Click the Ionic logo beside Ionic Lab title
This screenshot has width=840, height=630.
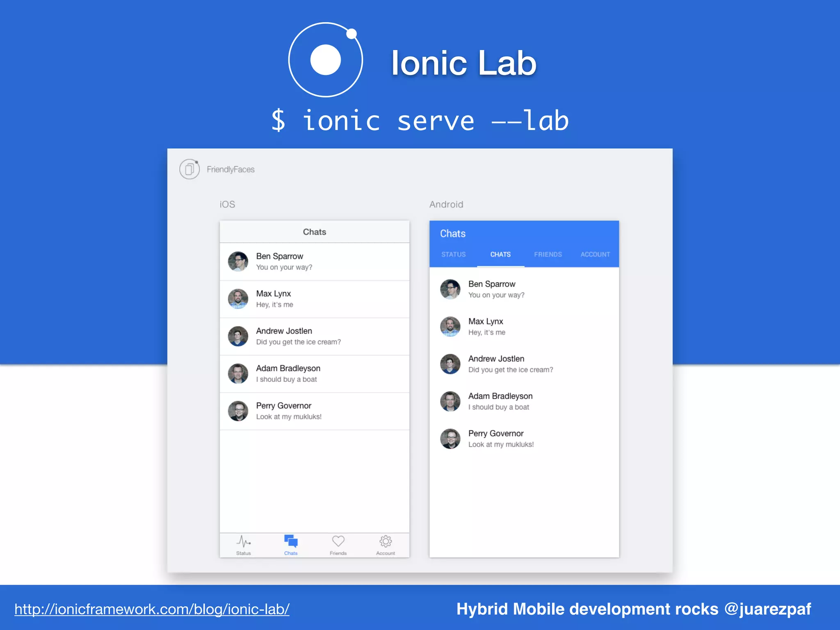pyautogui.click(x=326, y=60)
